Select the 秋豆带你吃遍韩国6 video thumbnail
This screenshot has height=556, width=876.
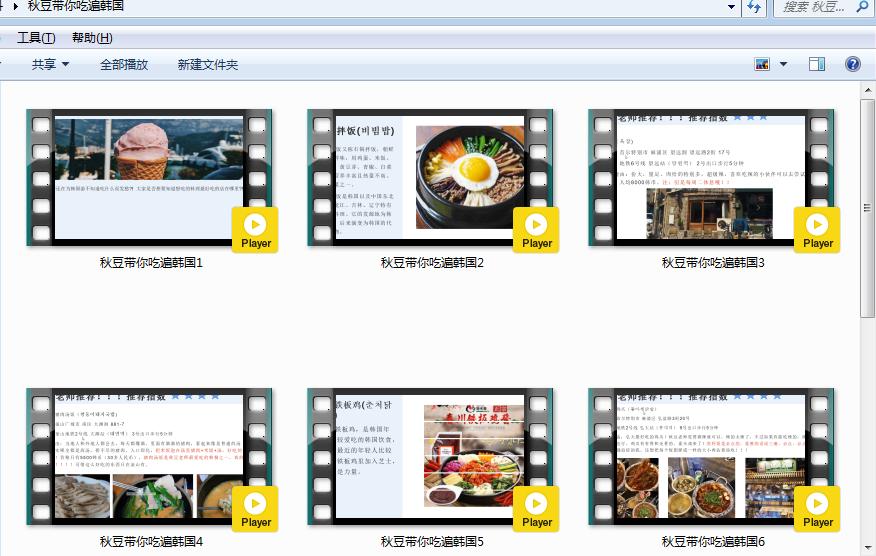(711, 456)
